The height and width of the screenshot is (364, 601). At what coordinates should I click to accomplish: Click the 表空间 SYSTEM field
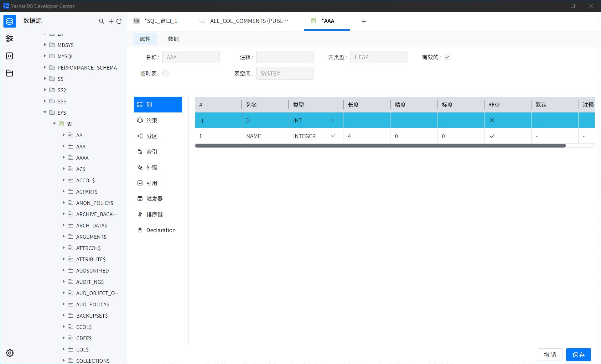click(285, 73)
